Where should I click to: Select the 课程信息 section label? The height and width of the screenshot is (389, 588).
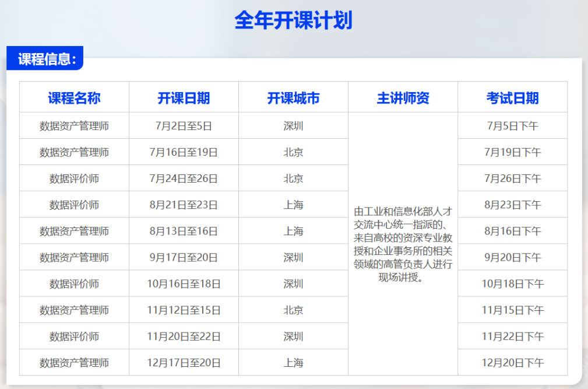47,59
